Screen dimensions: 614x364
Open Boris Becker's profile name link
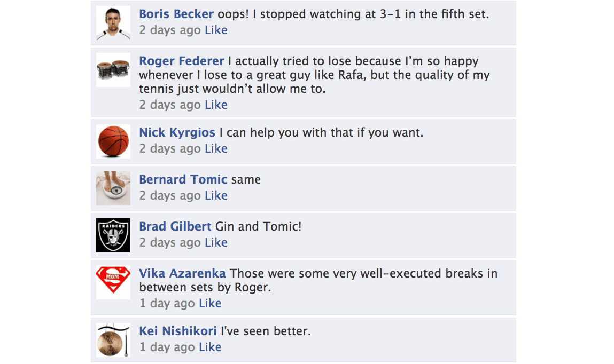[176, 14]
